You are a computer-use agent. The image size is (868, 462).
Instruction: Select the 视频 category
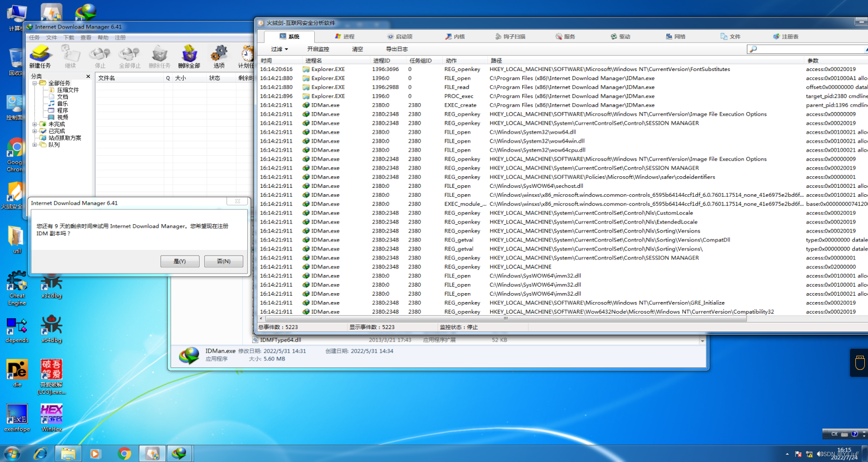click(x=63, y=117)
